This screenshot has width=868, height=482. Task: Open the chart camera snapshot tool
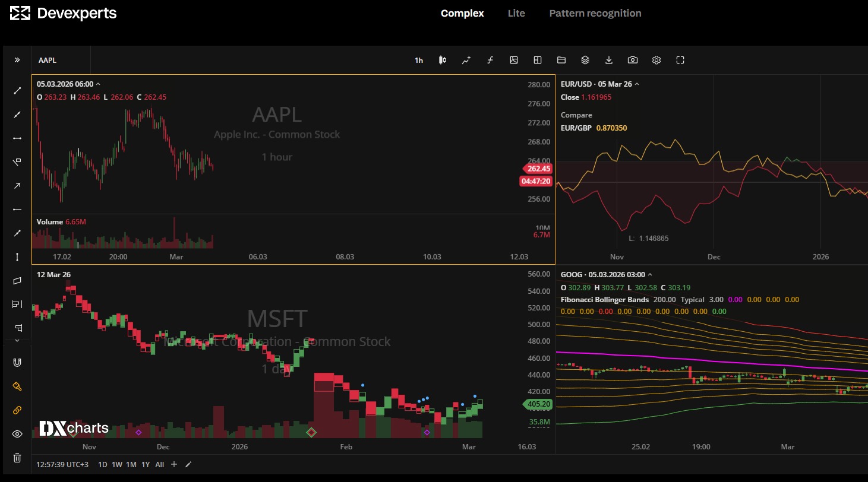tap(632, 60)
